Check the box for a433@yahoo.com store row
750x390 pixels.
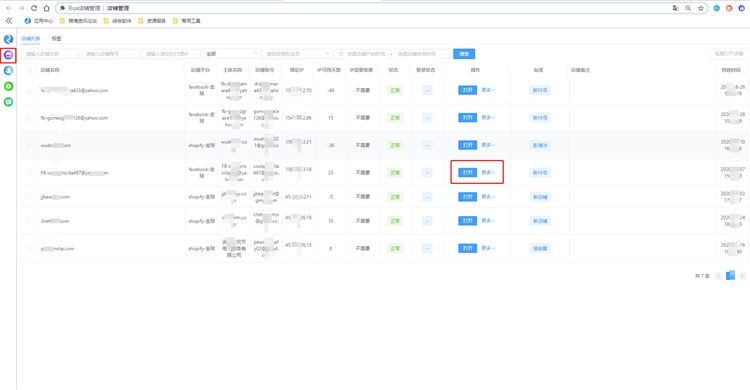pos(29,90)
